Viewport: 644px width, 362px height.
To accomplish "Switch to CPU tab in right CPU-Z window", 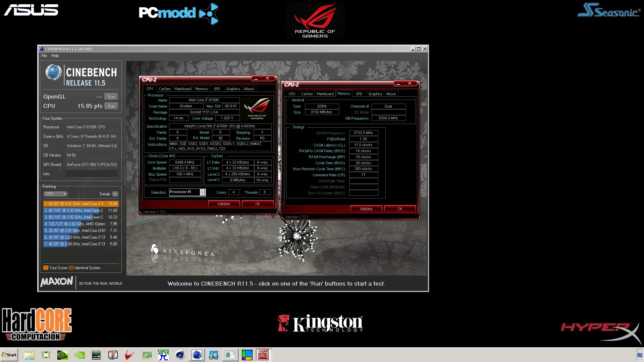I will tap(292, 94).
